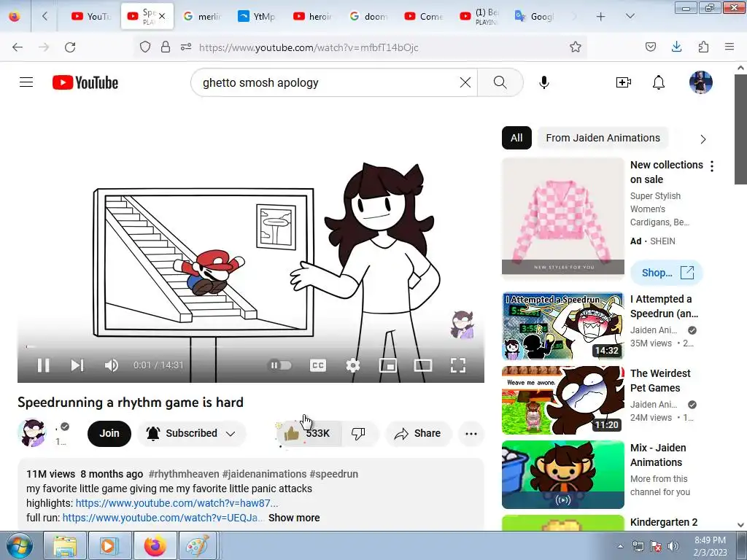The image size is (747, 560).
Task: Toggle the autoplay switch
Action: (281, 365)
